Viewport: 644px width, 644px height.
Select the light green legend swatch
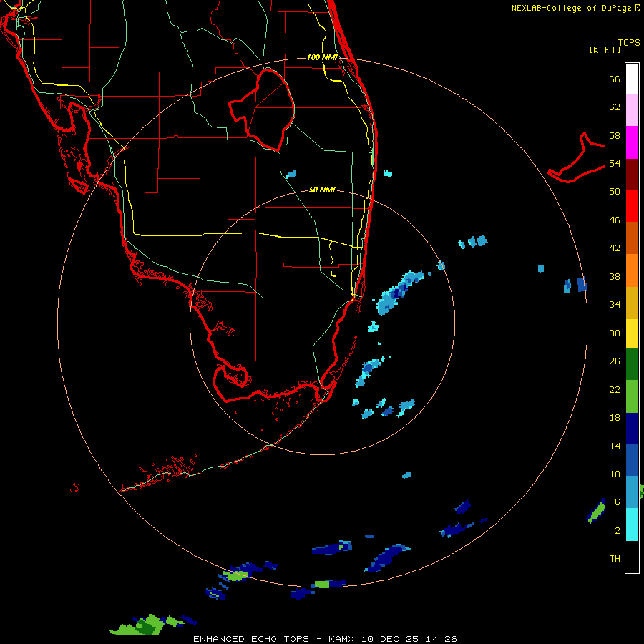(632, 396)
